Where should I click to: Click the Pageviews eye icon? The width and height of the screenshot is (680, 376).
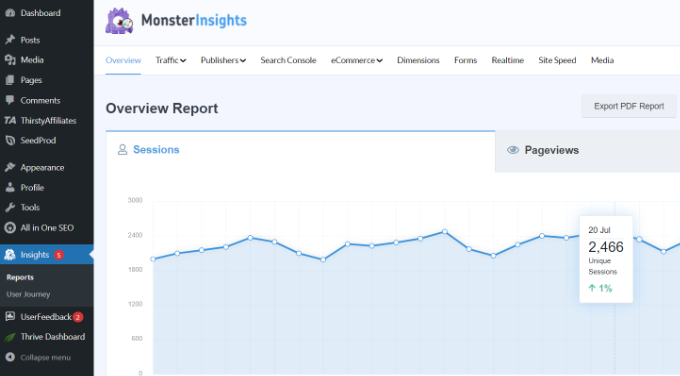pos(513,150)
